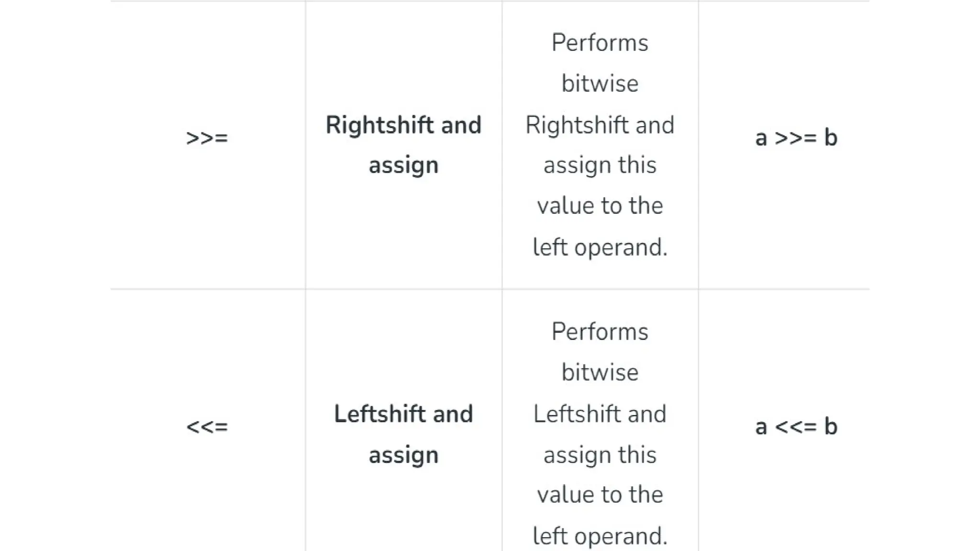The width and height of the screenshot is (980, 551).
Task: Click the 'a >>= b' example text
Action: coord(796,138)
